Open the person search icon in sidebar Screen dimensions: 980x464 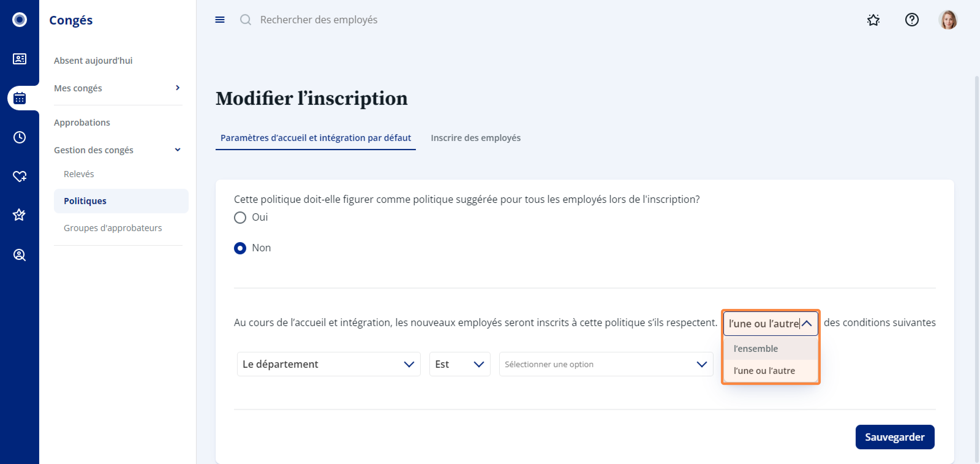tap(19, 255)
